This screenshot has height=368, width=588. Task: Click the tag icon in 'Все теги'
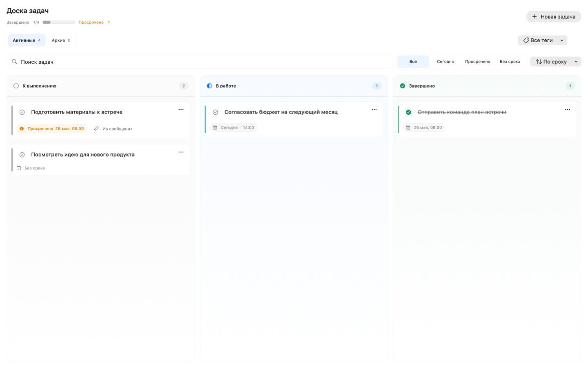click(526, 40)
